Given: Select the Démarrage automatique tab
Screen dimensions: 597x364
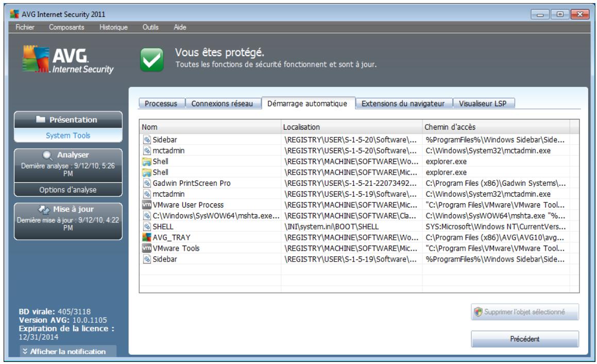Looking at the screenshot, I should pyautogui.click(x=308, y=103).
